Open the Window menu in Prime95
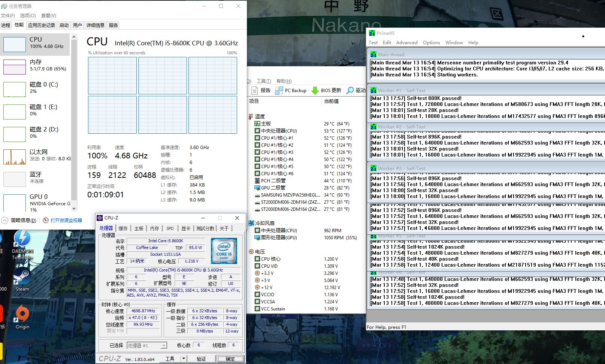Image resolution: width=605 pixels, height=364 pixels. (x=454, y=42)
